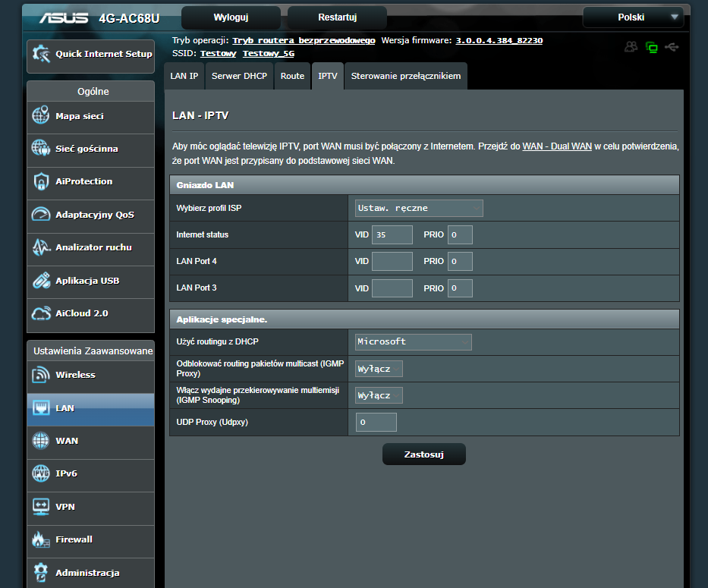Open the Użyć routingu z DHCP dropdown
Viewport: 708px width, 588px height.
click(414, 342)
